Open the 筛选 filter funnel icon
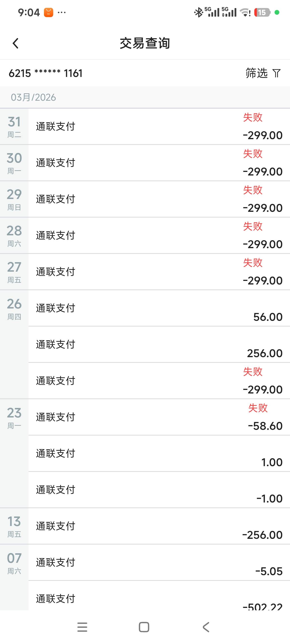The image size is (290, 644). 276,73
